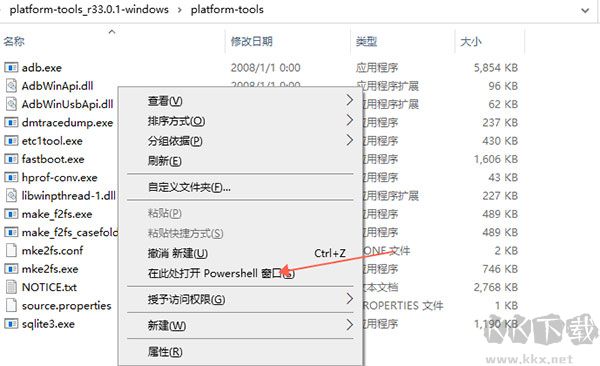Screen dimensions: 600x366
Task: Click the make_f2fs_casefold file icon
Action: (x=11, y=232)
